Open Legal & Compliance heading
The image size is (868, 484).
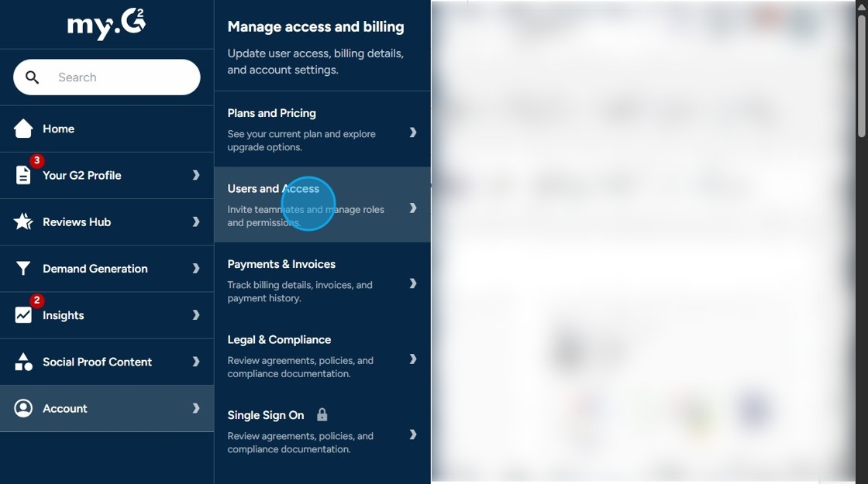point(279,340)
